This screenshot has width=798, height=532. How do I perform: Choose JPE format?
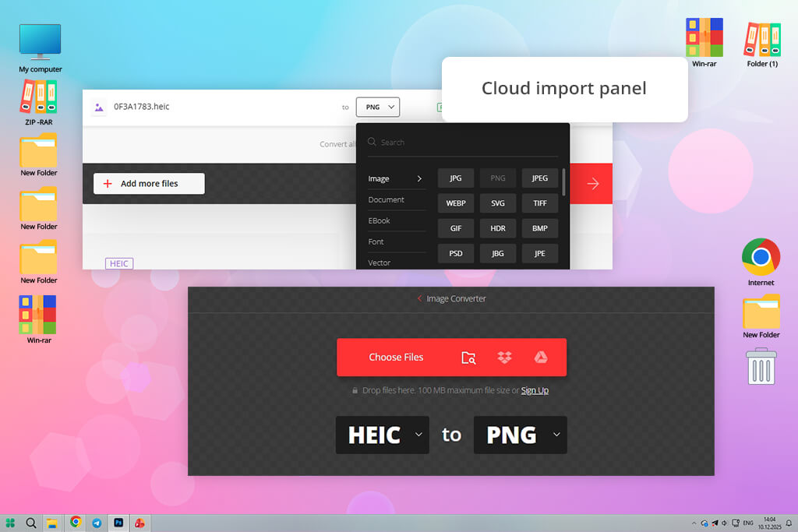[539, 253]
